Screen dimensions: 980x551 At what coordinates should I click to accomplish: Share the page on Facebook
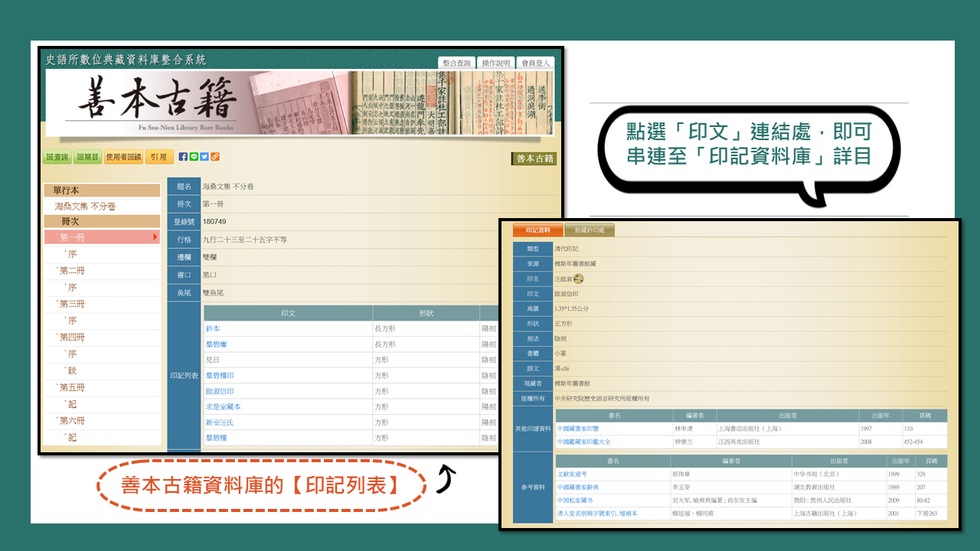click(183, 157)
